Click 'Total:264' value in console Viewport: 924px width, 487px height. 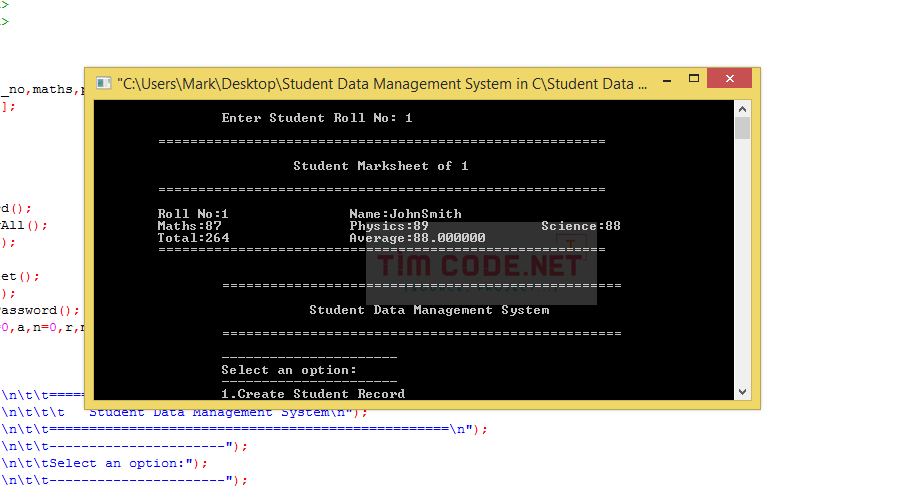(x=193, y=238)
